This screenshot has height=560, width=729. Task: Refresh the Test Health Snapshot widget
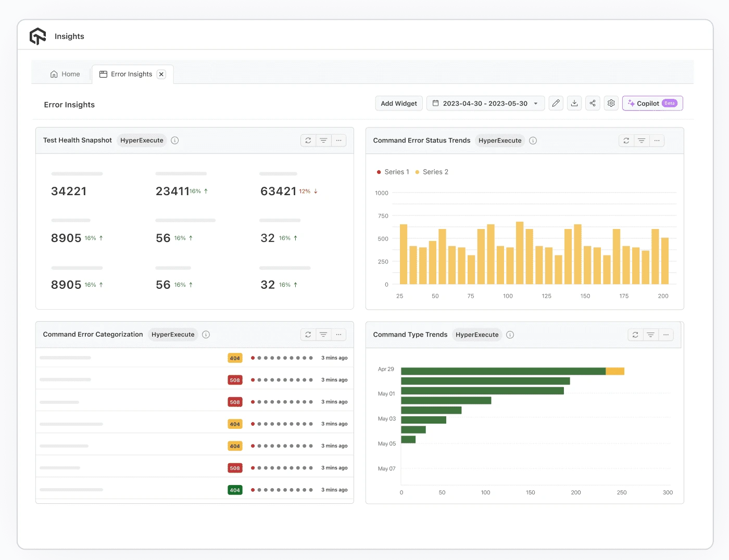pyautogui.click(x=308, y=141)
